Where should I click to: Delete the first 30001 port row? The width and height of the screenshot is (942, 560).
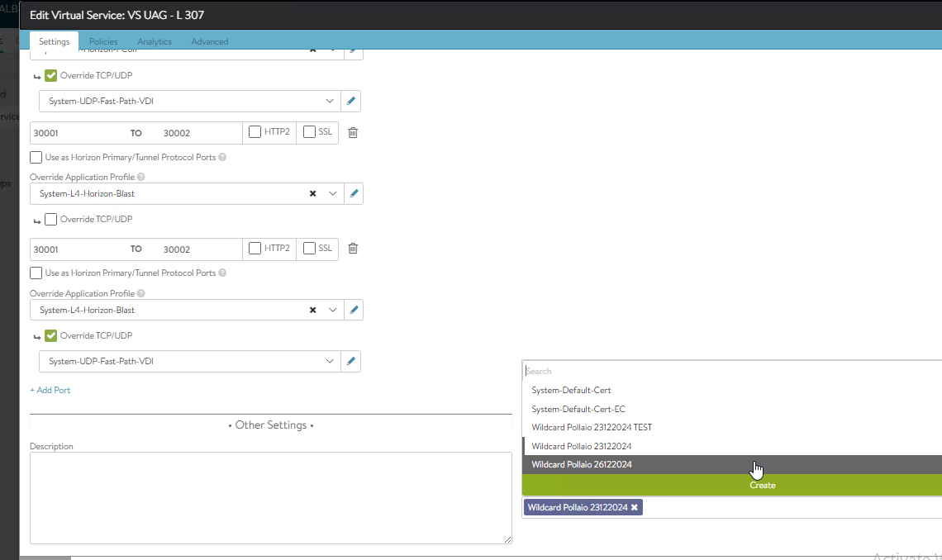[353, 133]
